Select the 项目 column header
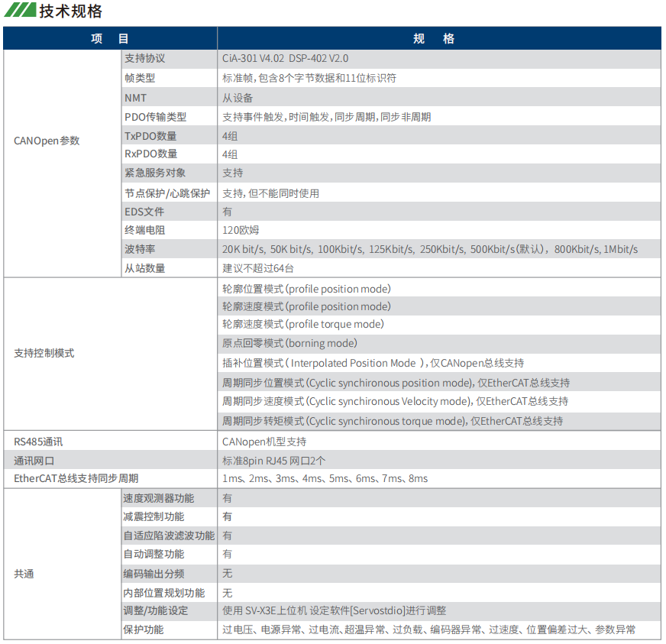The width and height of the screenshot is (666, 644). (x=110, y=39)
